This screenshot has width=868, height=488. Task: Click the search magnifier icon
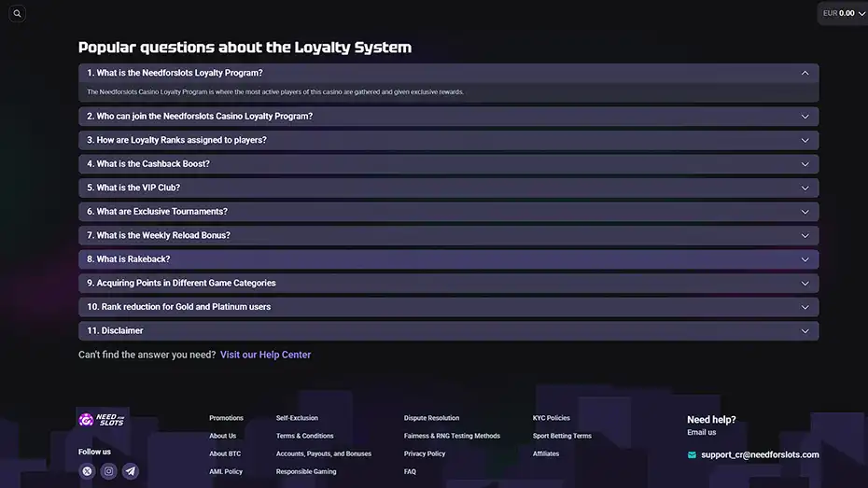[17, 14]
